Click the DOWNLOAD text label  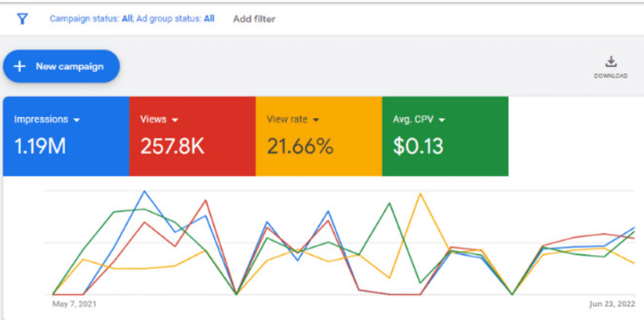coord(611,76)
